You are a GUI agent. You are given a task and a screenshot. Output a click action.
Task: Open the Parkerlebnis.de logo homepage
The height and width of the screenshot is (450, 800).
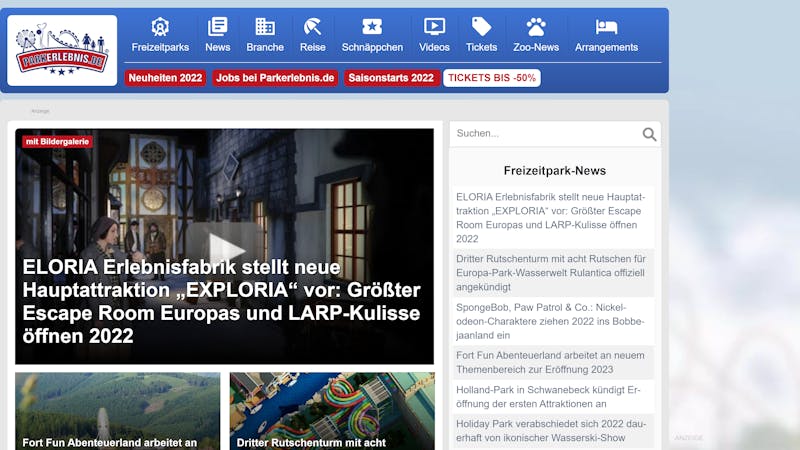pyautogui.click(x=62, y=50)
